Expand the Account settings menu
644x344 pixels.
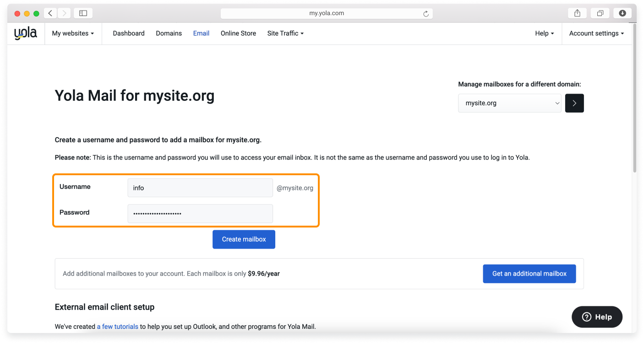point(596,33)
